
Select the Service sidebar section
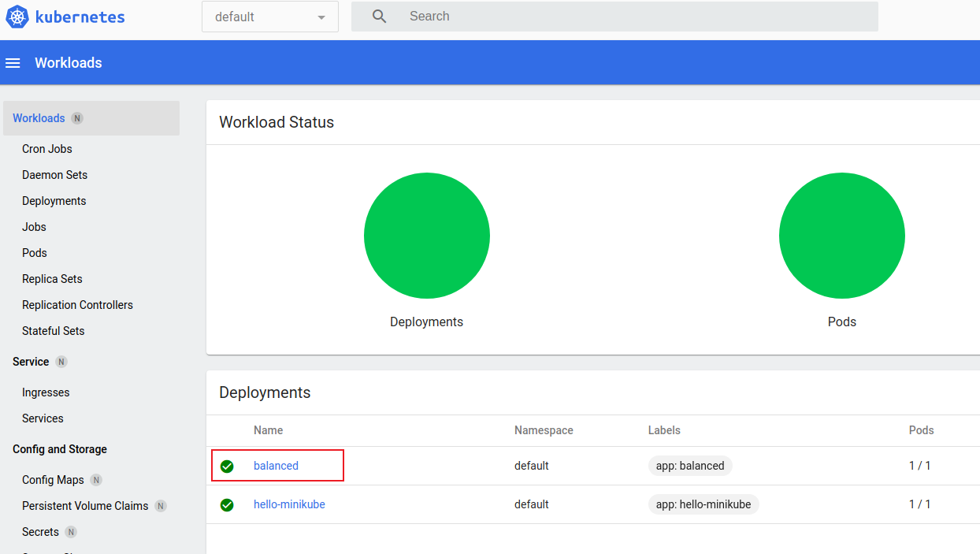tap(31, 362)
